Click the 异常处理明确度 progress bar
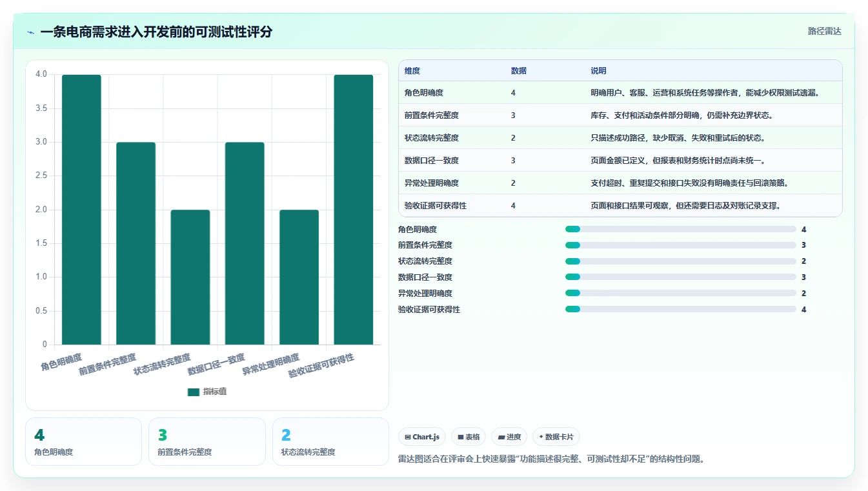This screenshot has width=868, height=491. (x=680, y=294)
